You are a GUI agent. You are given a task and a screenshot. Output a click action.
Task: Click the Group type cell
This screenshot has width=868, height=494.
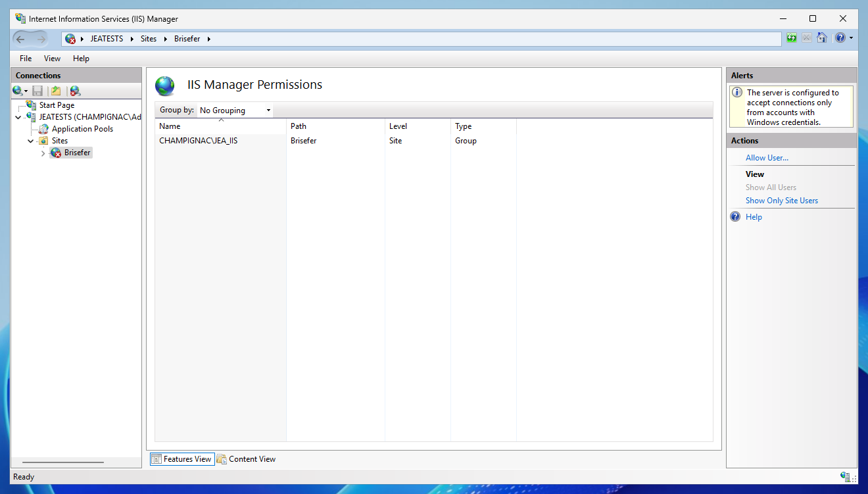pos(466,141)
